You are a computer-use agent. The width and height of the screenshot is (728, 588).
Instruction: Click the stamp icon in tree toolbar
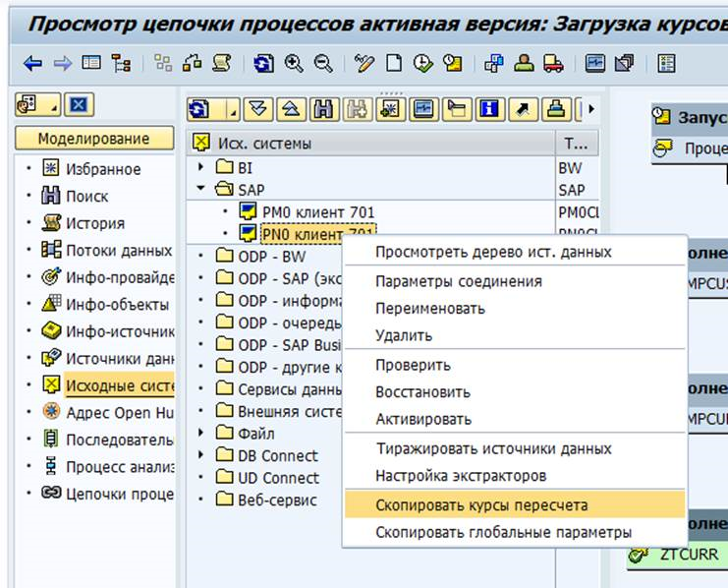pyautogui.click(x=556, y=110)
